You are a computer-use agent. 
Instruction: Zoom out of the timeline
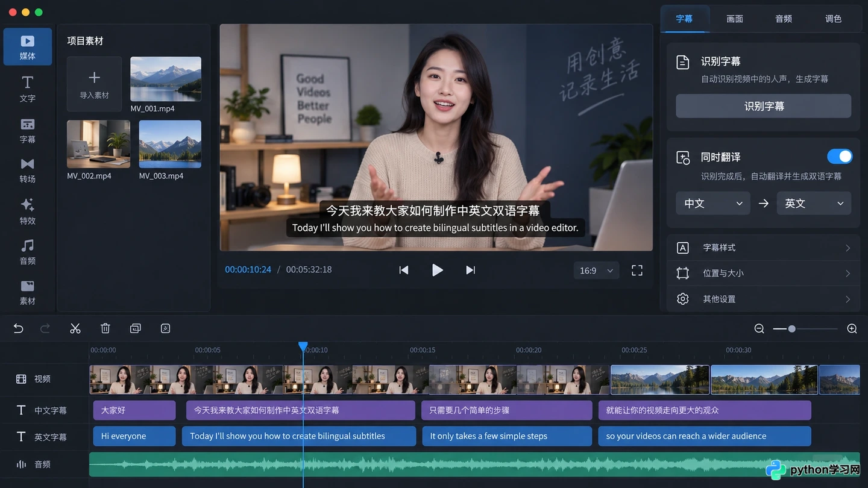(x=759, y=328)
